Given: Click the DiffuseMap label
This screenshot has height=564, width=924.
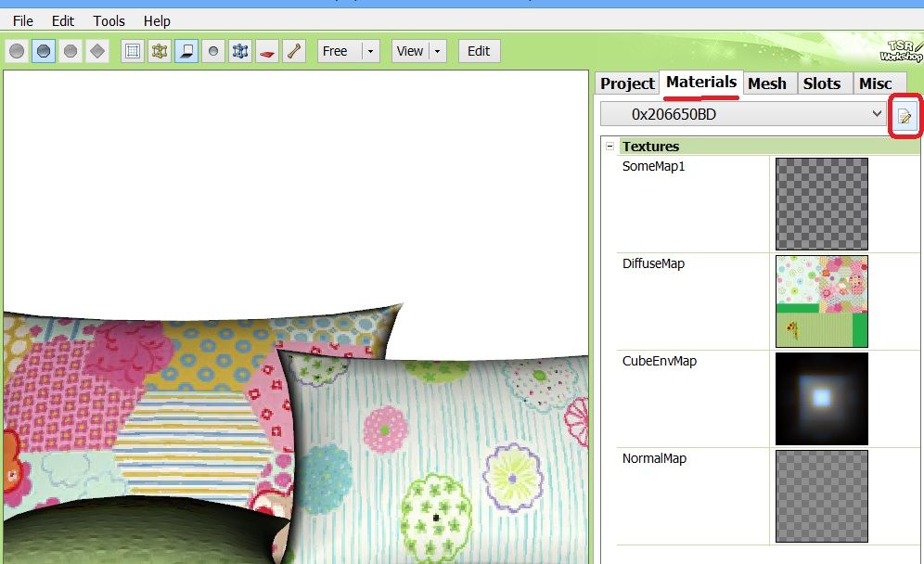Looking at the screenshot, I should pyautogui.click(x=653, y=263).
